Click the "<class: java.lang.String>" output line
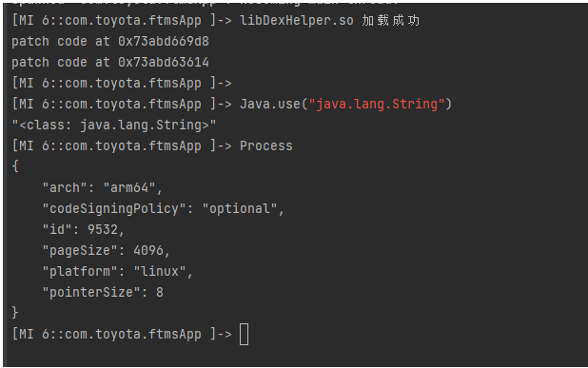Screen dimensions: 588x368 pyautogui.click(x=114, y=126)
